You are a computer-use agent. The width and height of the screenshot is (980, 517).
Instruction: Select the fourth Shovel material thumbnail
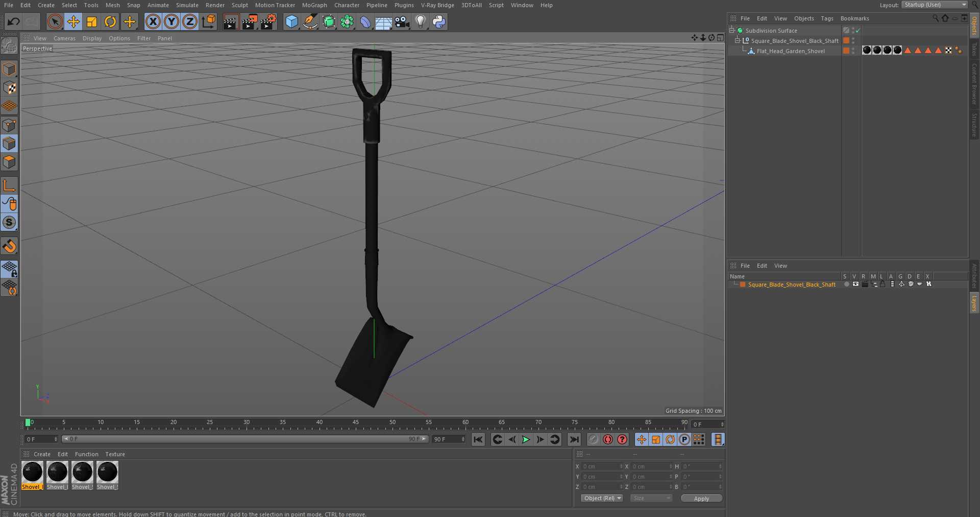coord(107,476)
